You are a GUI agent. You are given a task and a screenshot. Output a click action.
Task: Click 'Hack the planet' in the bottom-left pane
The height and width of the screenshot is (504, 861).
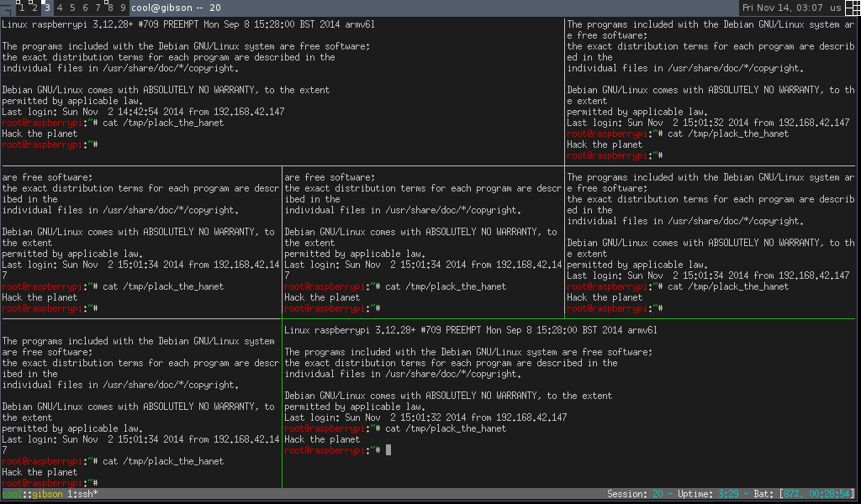pos(40,473)
